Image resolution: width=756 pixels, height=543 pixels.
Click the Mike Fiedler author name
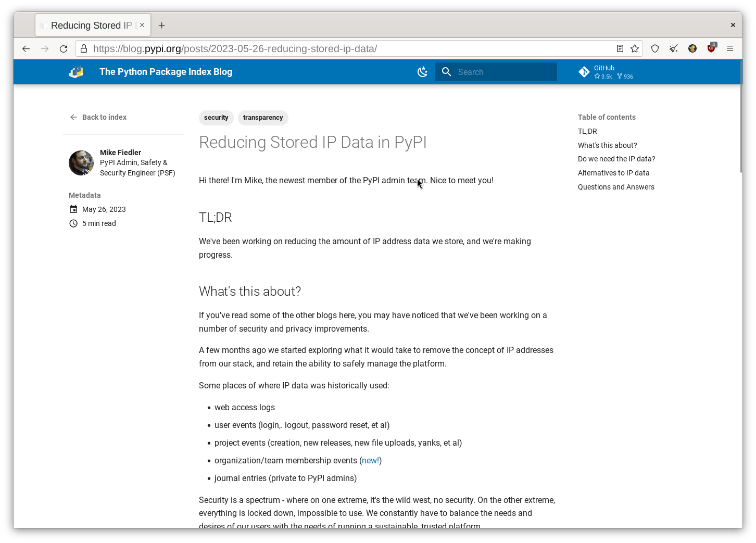tap(120, 153)
